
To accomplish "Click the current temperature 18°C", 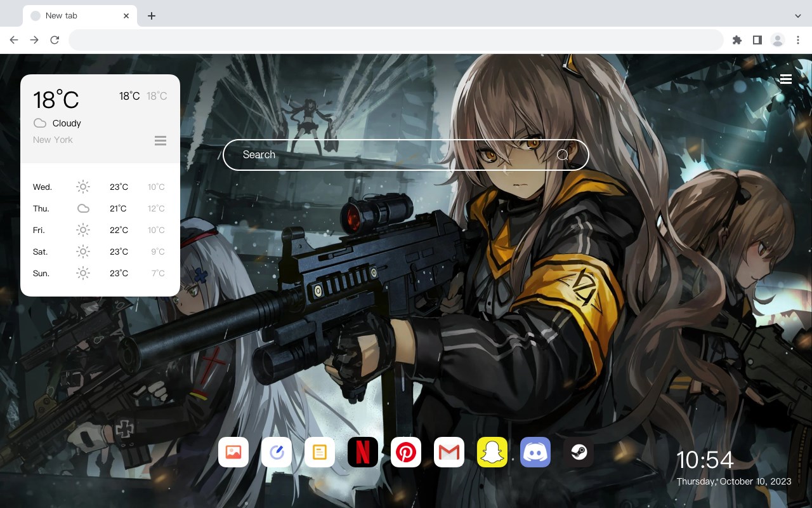I will click(x=56, y=100).
